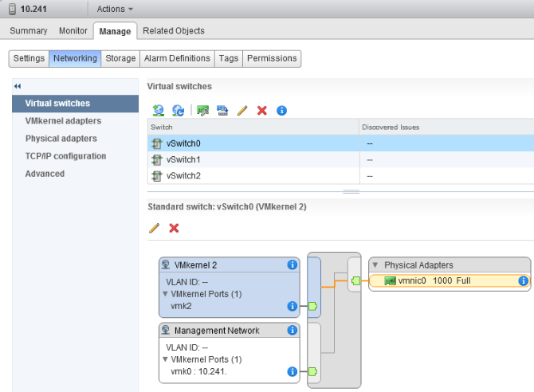
Task: Open the Actions dropdown menu
Action: pos(115,9)
